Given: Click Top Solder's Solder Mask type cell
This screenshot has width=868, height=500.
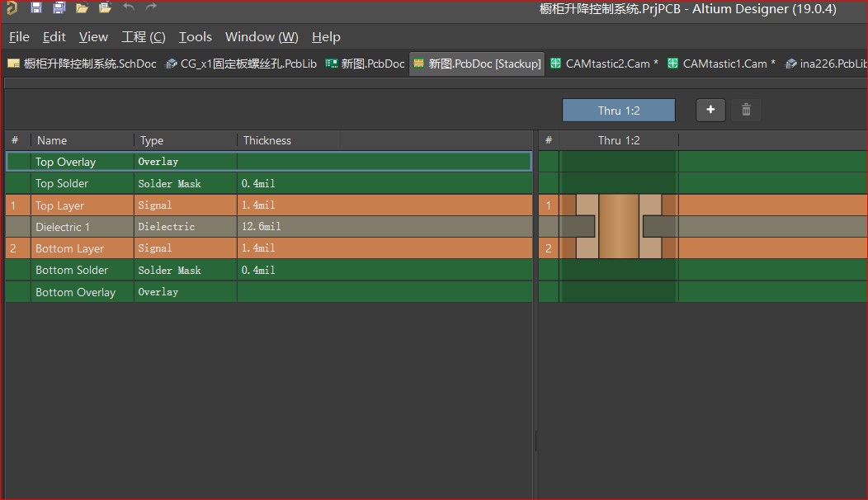Looking at the screenshot, I should 185,183.
